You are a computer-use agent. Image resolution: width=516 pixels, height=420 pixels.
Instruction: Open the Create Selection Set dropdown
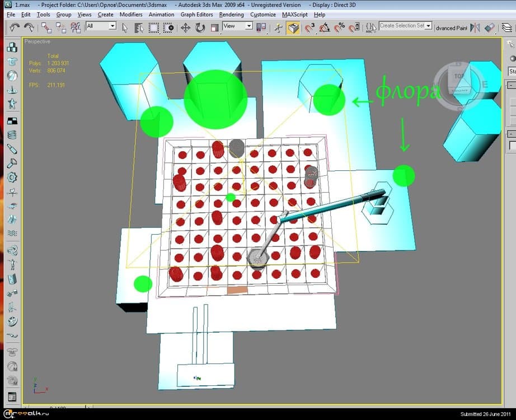pyautogui.click(x=428, y=26)
